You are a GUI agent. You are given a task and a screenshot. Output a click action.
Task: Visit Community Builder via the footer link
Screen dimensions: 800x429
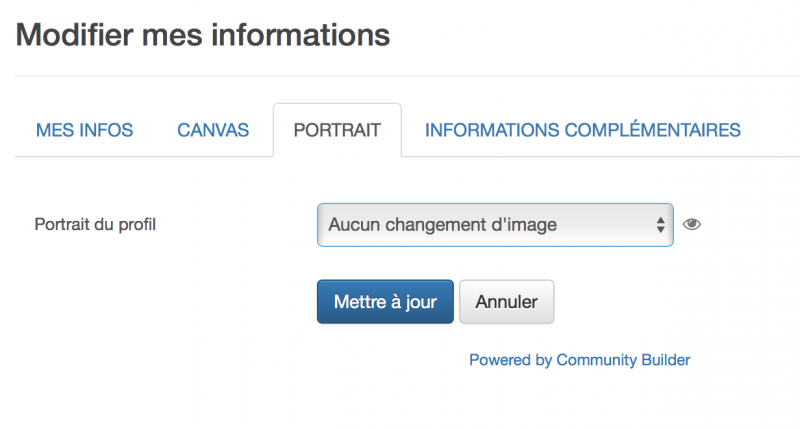click(x=579, y=360)
